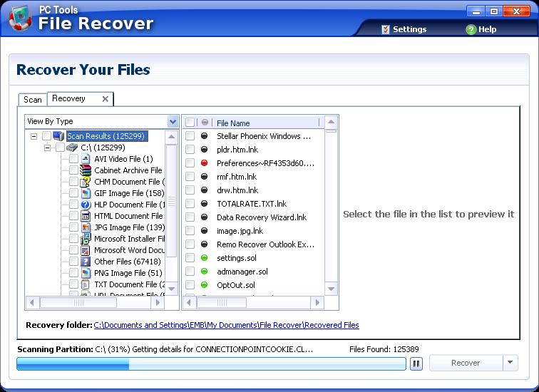
Task: Click the CHM Document File icon
Action: pos(86,182)
